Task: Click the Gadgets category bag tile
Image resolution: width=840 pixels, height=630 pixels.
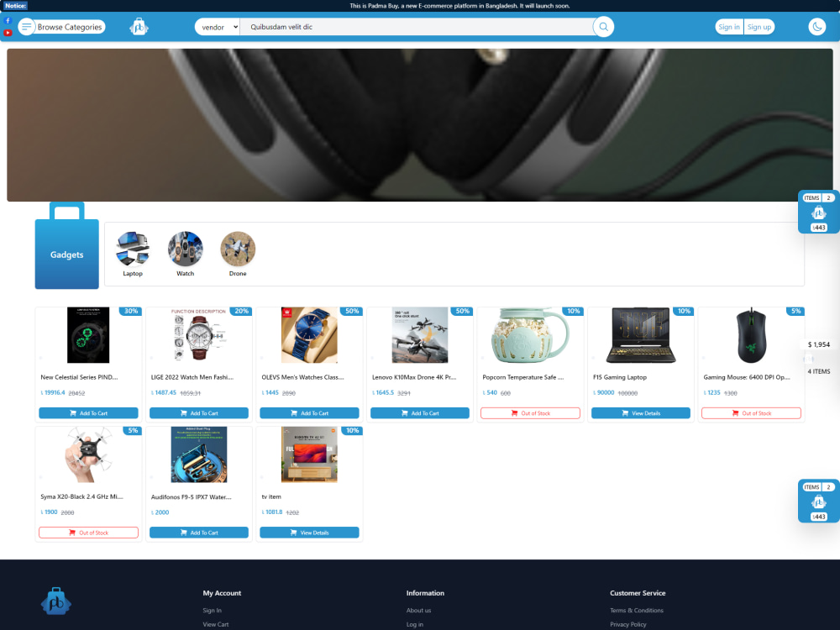Action: (67, 246)
